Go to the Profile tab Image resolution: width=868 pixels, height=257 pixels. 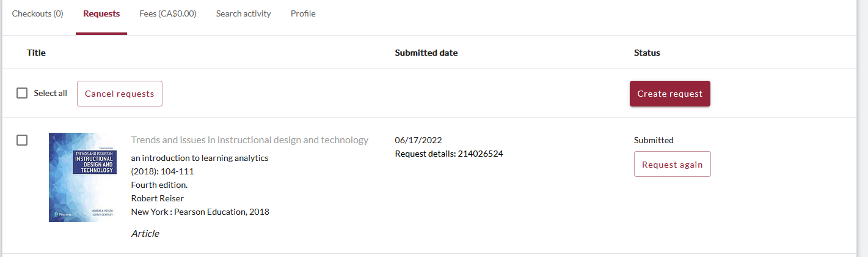[x=303, y=13]
